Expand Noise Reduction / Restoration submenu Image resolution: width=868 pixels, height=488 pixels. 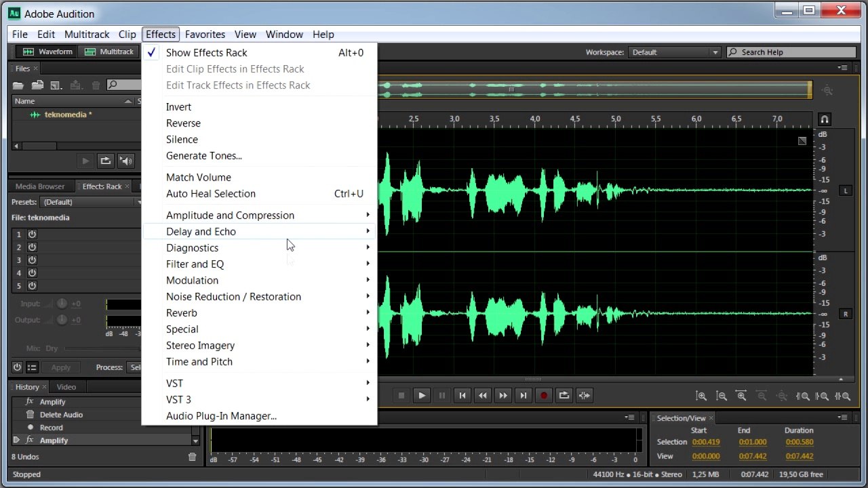tap(259, 296)
